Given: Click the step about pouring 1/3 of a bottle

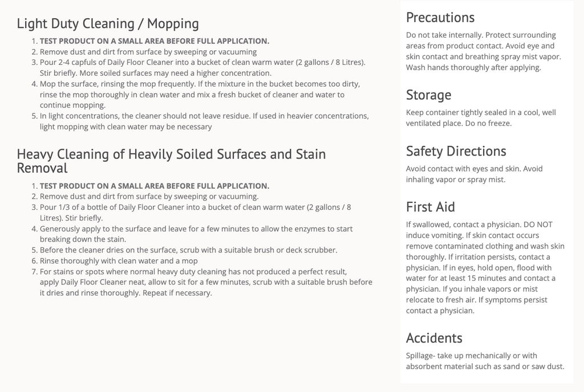Looking at the screenshot, I should (x=195, y=213).
